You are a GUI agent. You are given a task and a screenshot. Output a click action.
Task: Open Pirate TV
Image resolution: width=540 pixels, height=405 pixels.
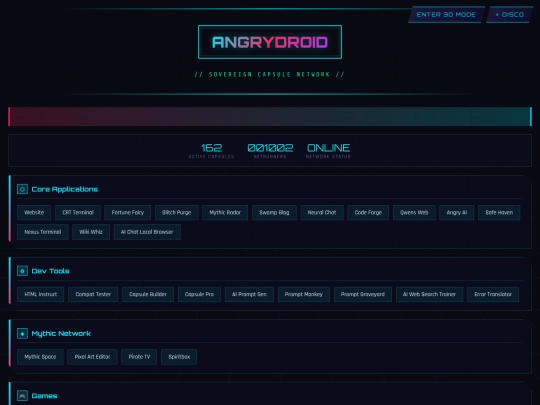point(139,357)
